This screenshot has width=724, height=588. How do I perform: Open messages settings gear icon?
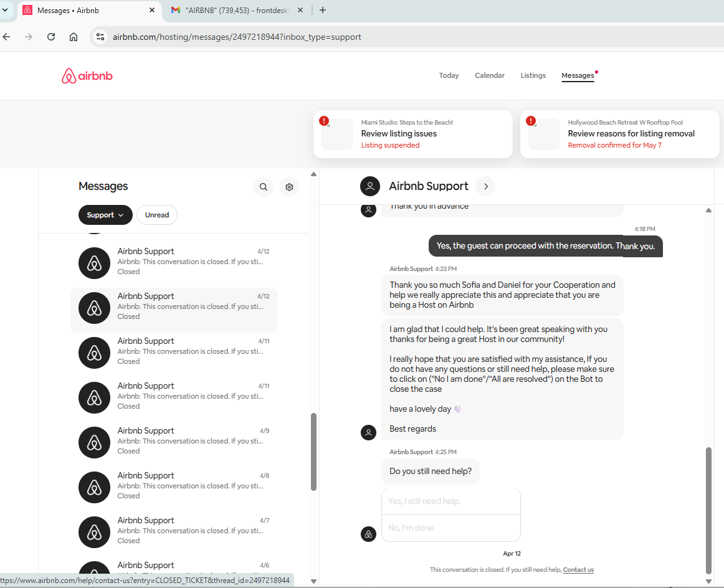(289, 187)
